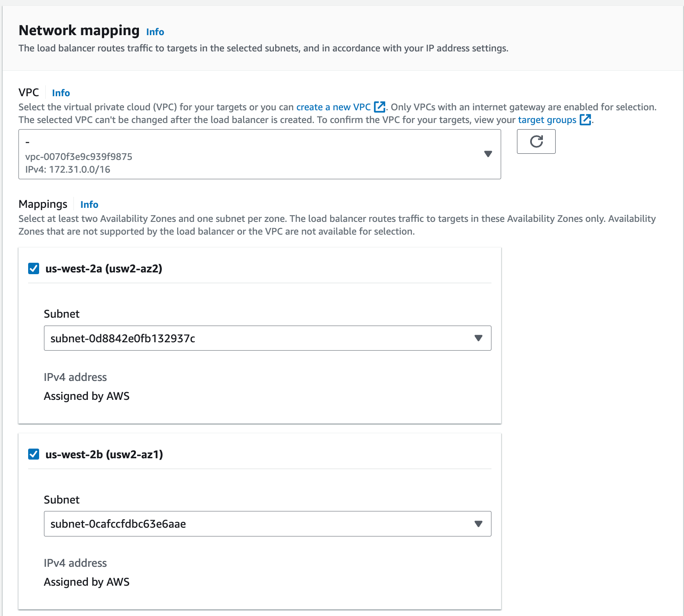This screenshot has height=616, width=684.
Task: Follow the create a new VPC link
Action: pos(333,107)
